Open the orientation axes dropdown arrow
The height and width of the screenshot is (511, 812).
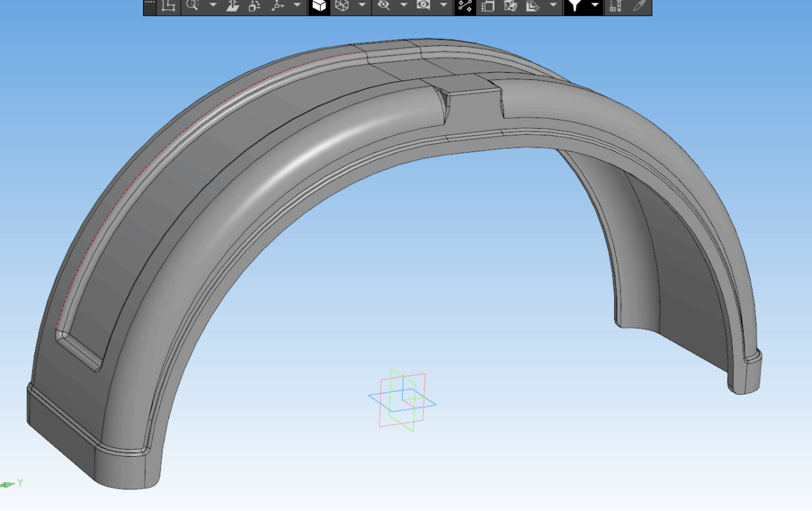pos(297,6)
